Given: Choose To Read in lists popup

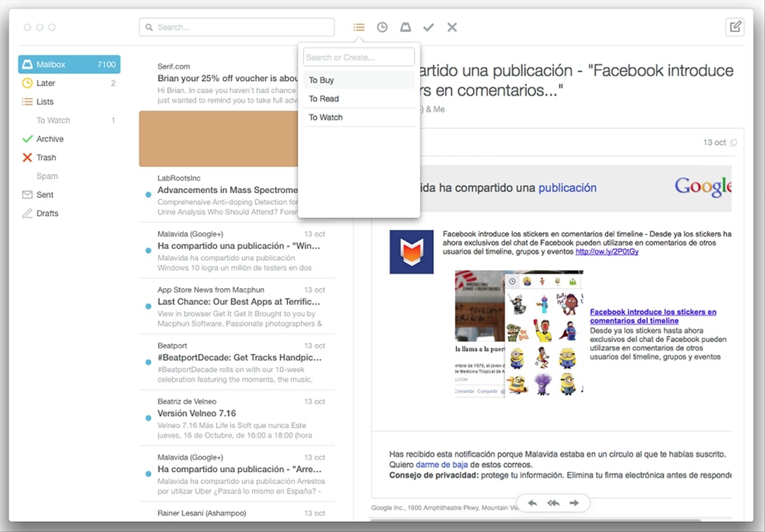Looking at the screenshot, I should coord(359,99).
